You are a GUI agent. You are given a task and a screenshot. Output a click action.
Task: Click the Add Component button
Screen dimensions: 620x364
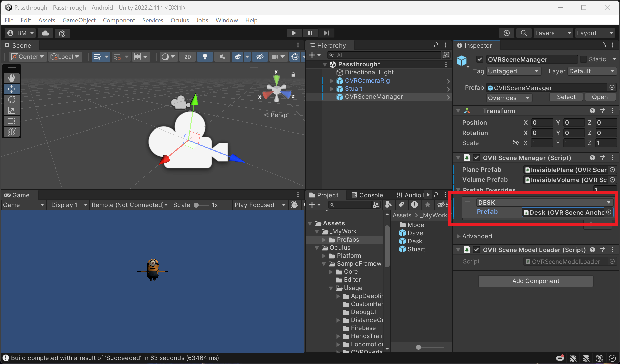(x=535, y=281)
